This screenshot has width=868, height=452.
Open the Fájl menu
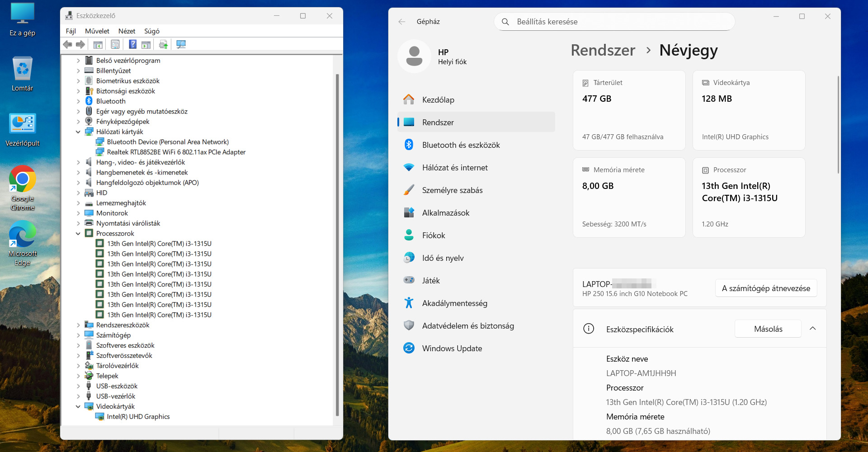pos(71,31)
